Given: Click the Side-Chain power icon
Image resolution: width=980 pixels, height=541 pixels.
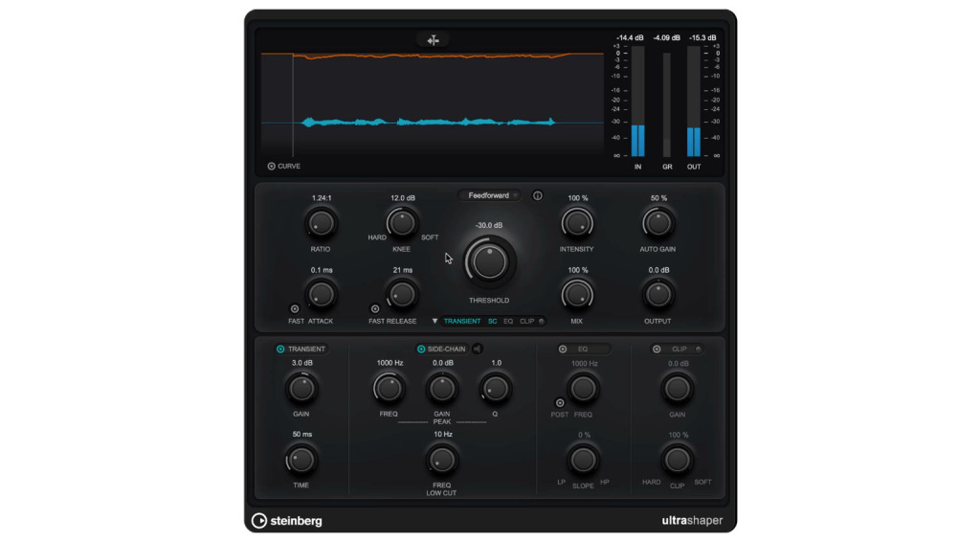Looking at the screenshot, I should point(421,349).
